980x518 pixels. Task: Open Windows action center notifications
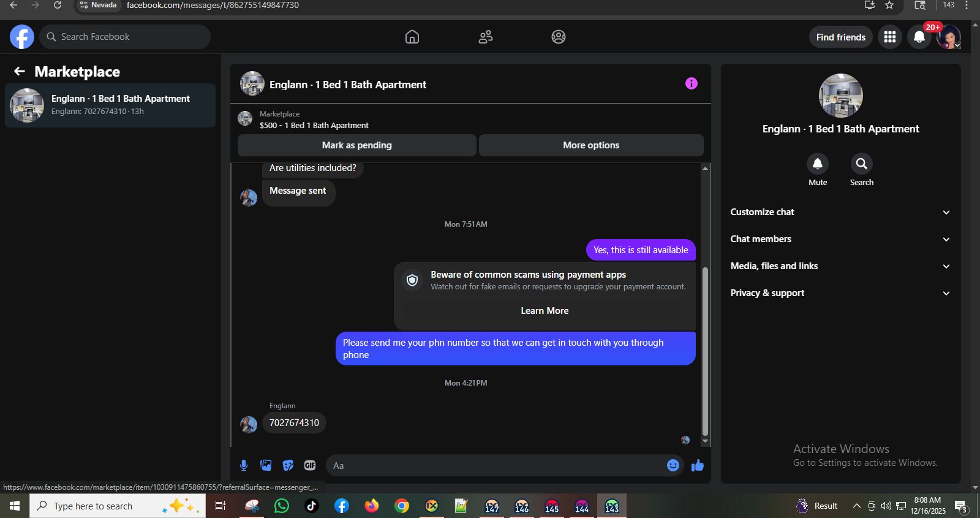(x=960, y=506)
